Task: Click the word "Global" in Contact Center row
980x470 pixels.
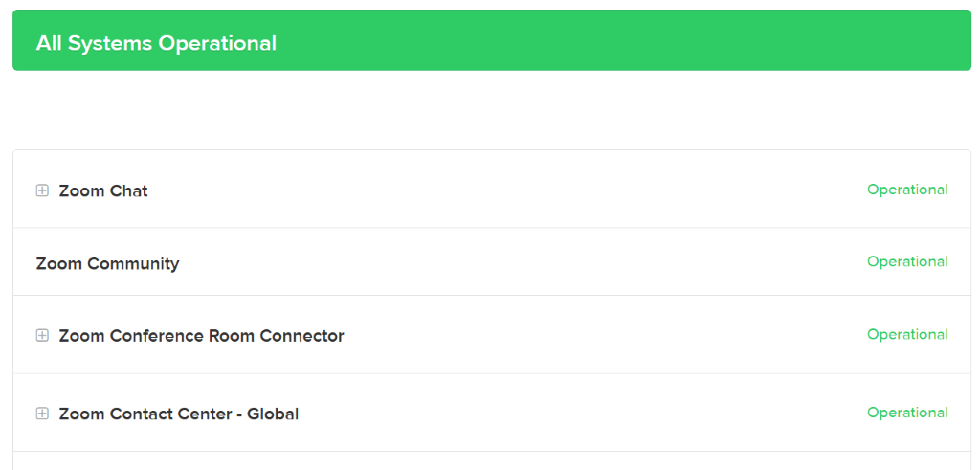Action: tap(273, 414)
